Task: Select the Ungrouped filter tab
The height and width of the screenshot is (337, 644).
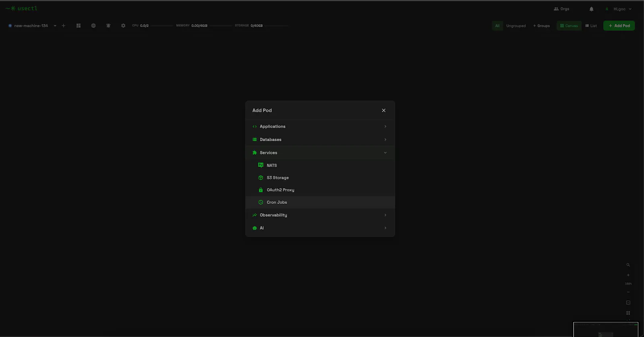Action: 516,26
